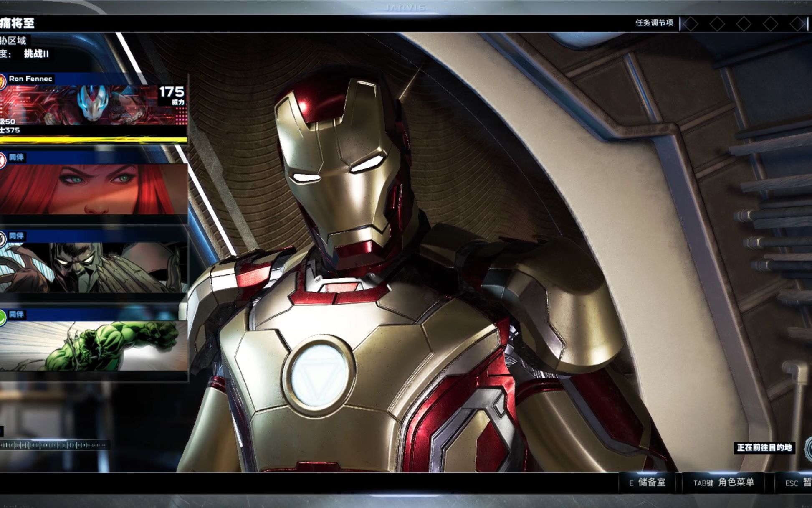Screen dimensions: 812x508
Task: Click the voice audio waveform indicator
Action: 54,445
